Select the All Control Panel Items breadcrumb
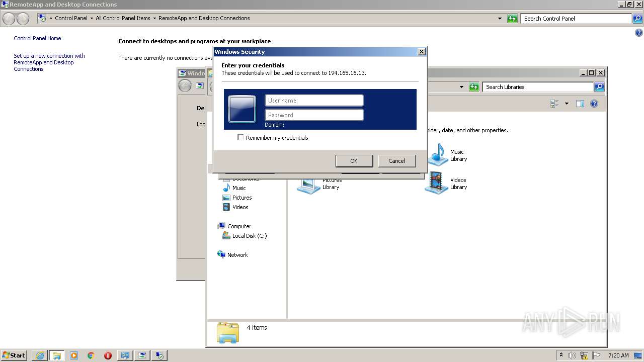 pos(123,18)
